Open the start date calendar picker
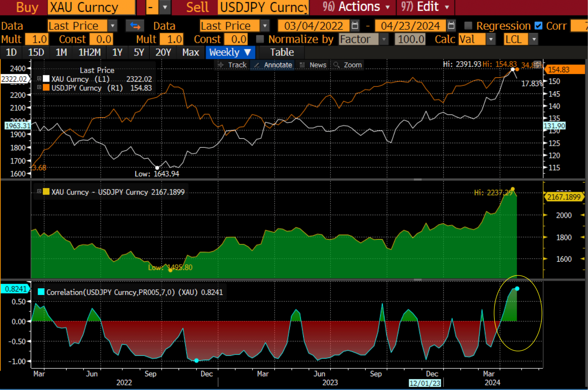588x390 pixels. click(355, 26)
